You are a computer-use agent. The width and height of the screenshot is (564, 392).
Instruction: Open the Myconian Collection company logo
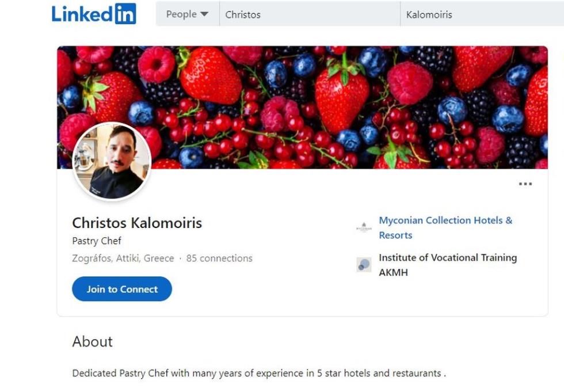pyautogui.click(x=364, y=227)
